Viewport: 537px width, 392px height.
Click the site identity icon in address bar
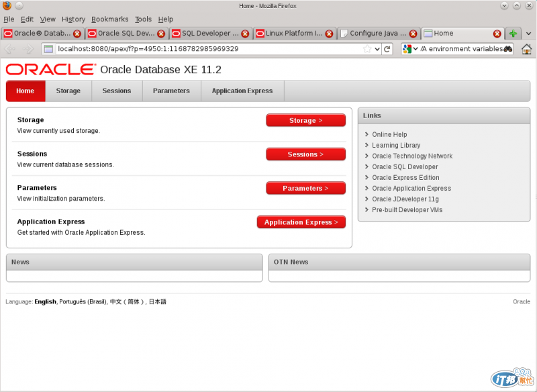pos(48,49)
